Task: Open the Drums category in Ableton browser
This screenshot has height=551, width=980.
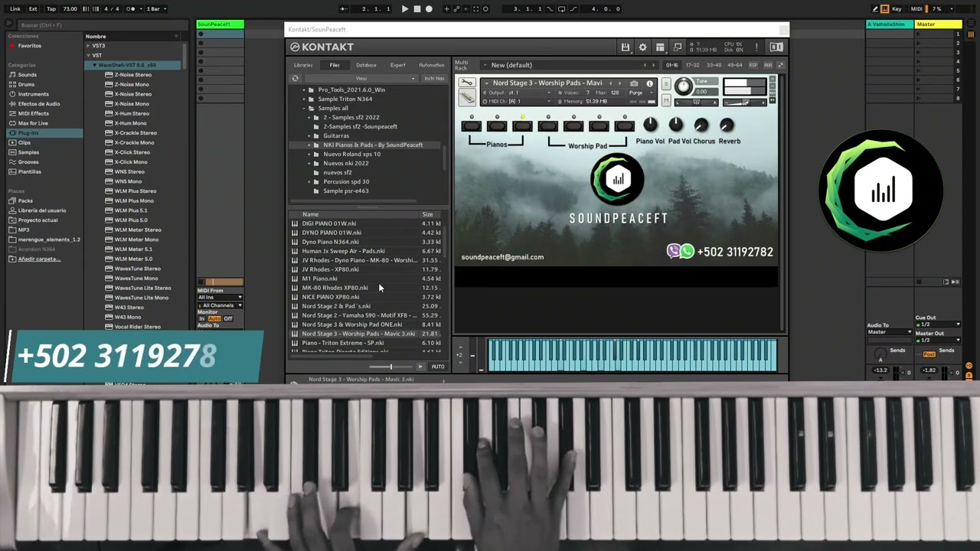Action: (x=26, y=84)
